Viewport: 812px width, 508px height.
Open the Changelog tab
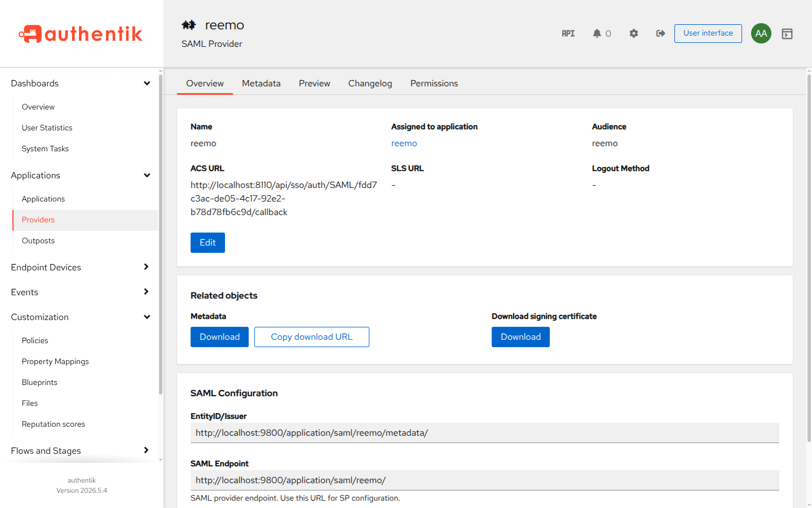370,84
